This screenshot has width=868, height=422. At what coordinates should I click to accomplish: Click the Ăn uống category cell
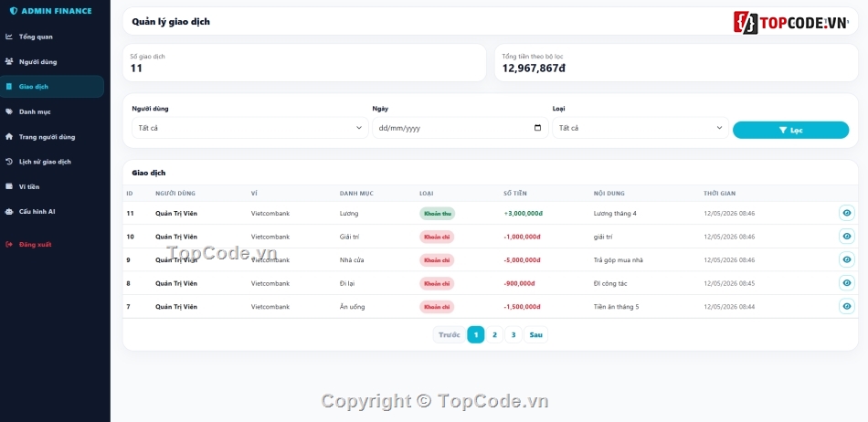[x=352, y=306]
